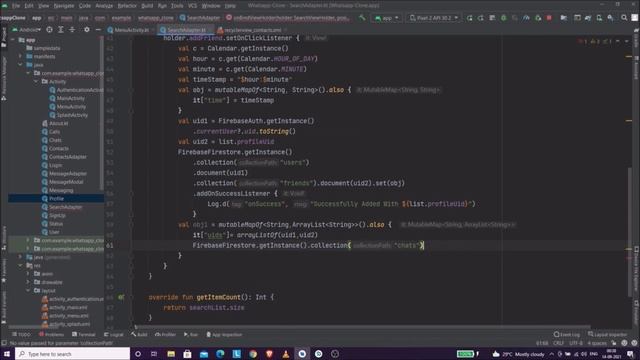
Task: Select ContactsAdapter in project tree
Action: tap(67, 157)
